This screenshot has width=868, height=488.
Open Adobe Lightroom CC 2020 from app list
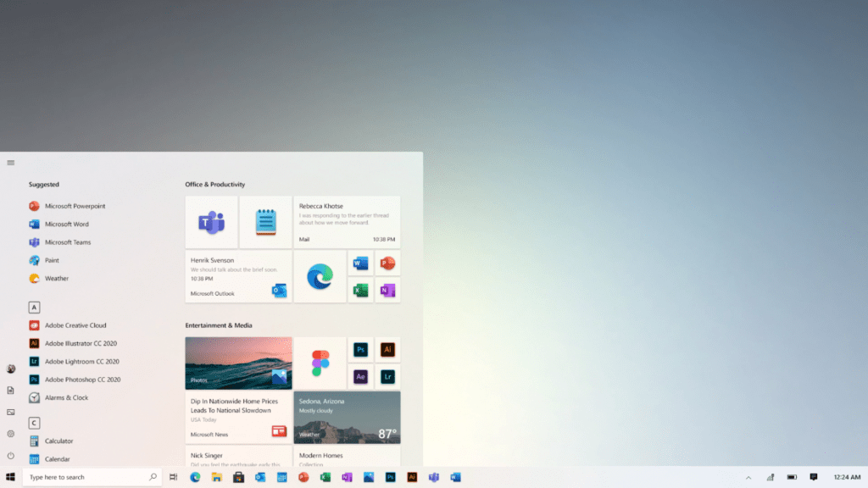click(x=82, y=361)
